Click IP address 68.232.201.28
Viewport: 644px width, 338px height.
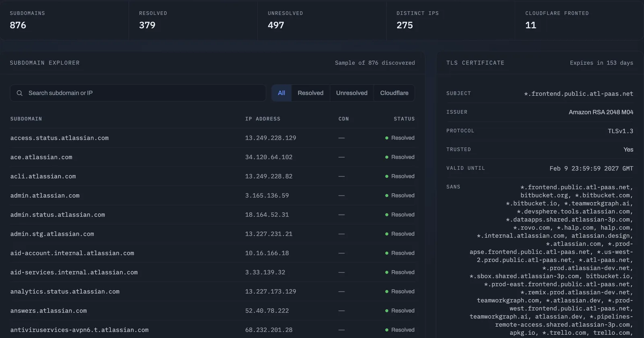click(x=269, y=330)
